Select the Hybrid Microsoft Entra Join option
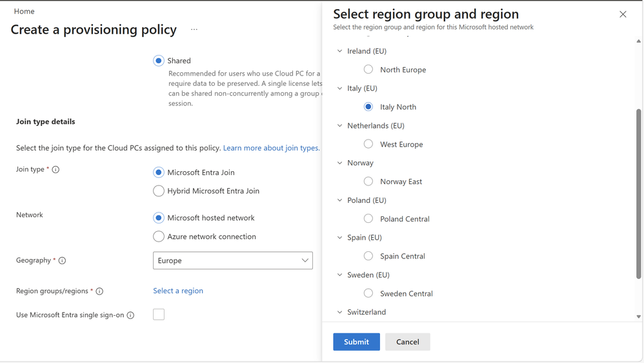Screen dimensions: 644x363 (x=159, y=191)
